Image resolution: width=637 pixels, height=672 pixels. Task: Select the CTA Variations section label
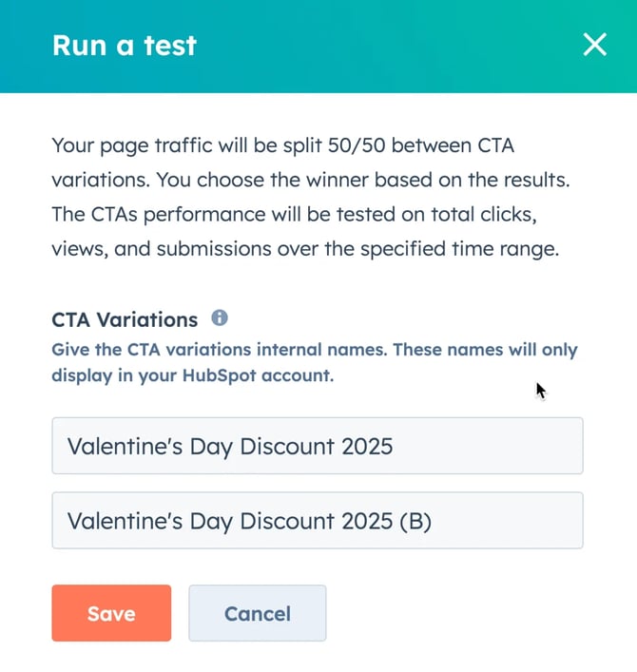pyautogui.click(x=125, y=319)
